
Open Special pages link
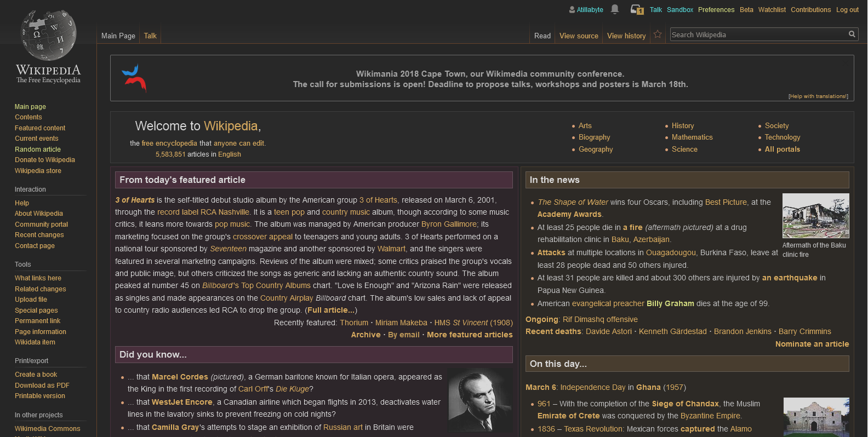click(x=36, y=311)
